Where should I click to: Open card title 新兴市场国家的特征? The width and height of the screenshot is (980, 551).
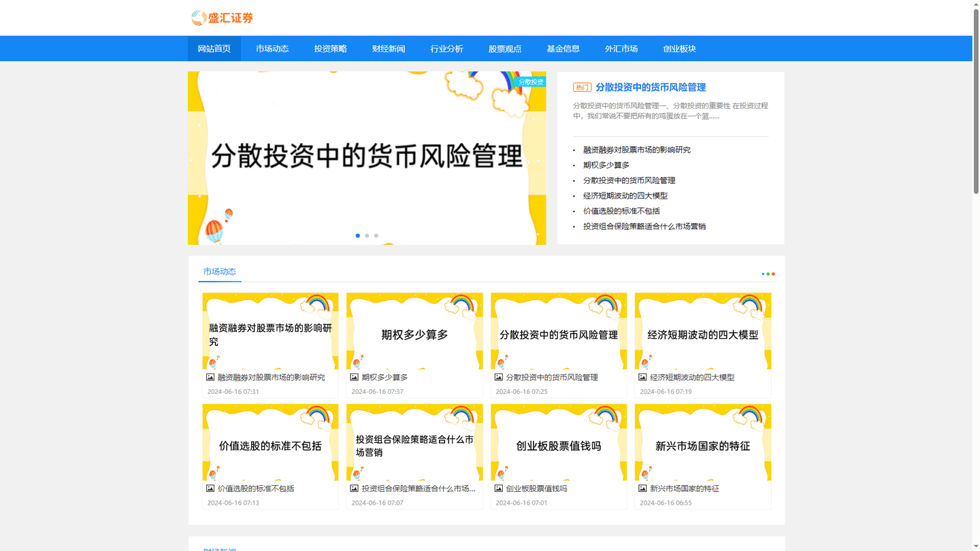(685, 489)
